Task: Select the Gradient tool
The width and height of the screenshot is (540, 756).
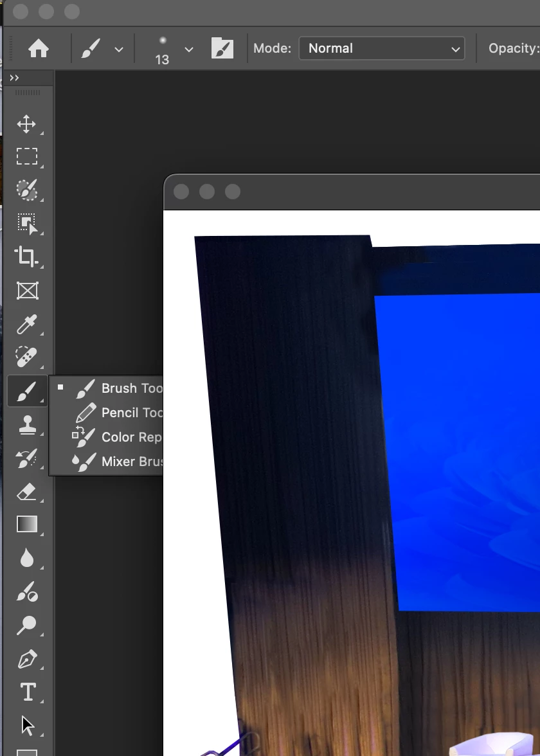Action: tap(27, 524)
